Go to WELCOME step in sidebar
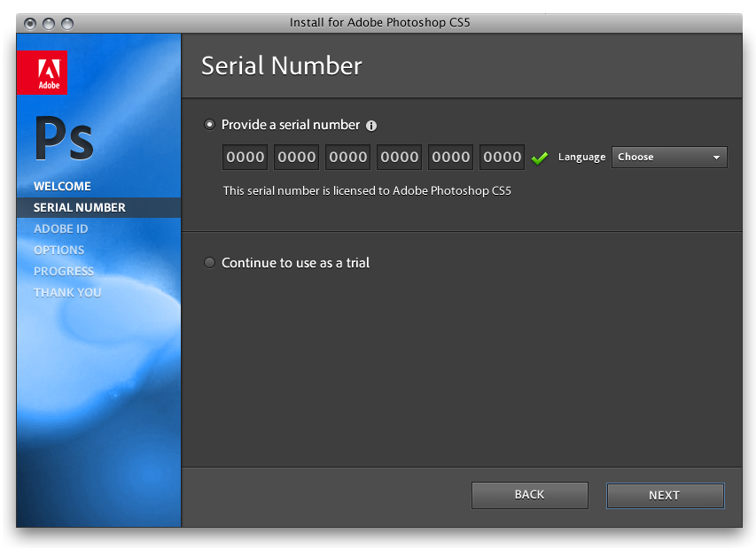 point(62,186)
